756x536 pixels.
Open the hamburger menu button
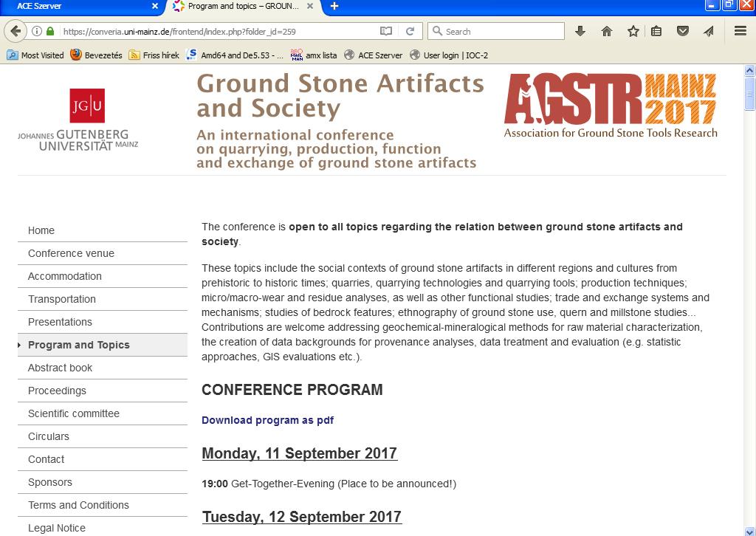point(740,31)
